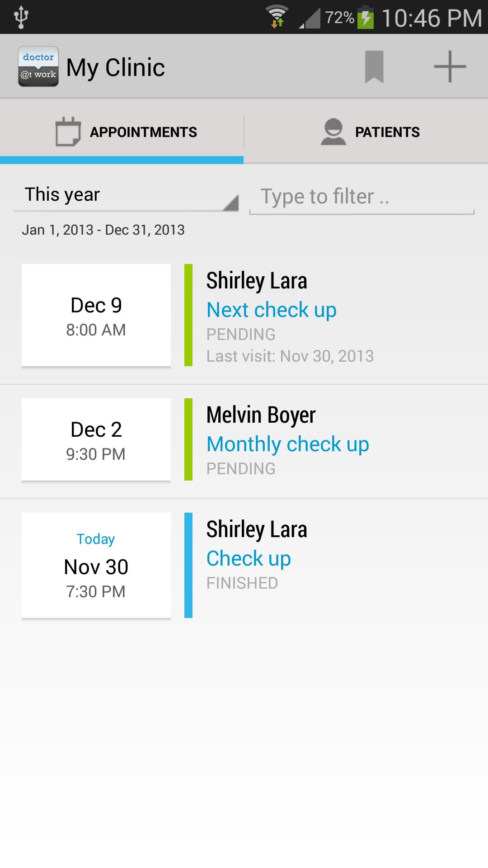488x868 pixels.
Task: Expand the "This year" date range dropdown
Action: [x=126, y=195]
